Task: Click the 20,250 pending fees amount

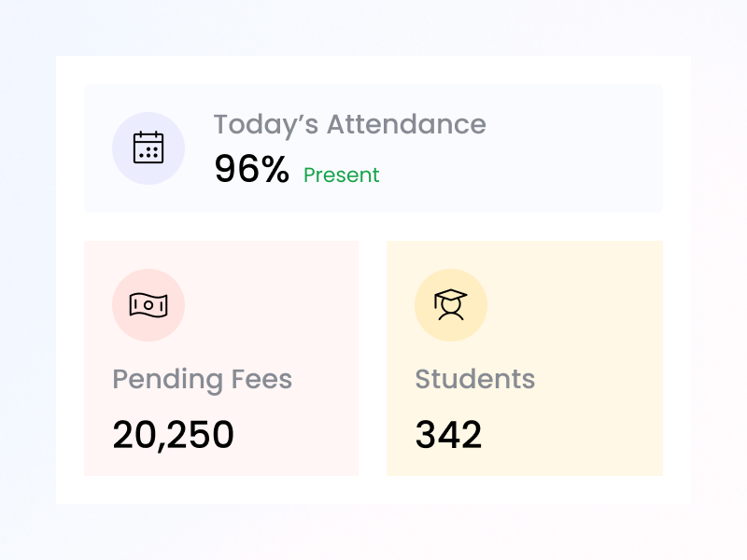Action: pos(173,435)
